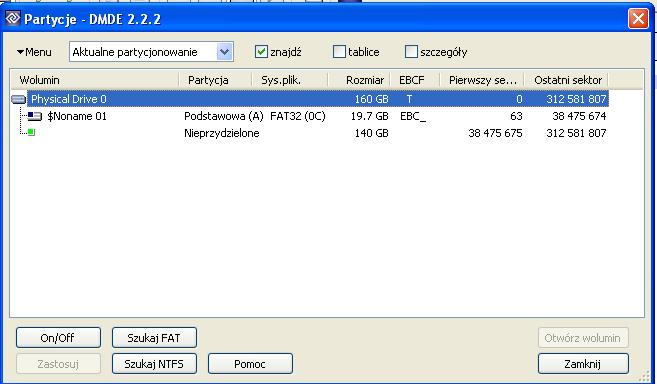Uncheck the znajdź checkbox
Screen dimensions: 657x384
click(x=261, y=52)
